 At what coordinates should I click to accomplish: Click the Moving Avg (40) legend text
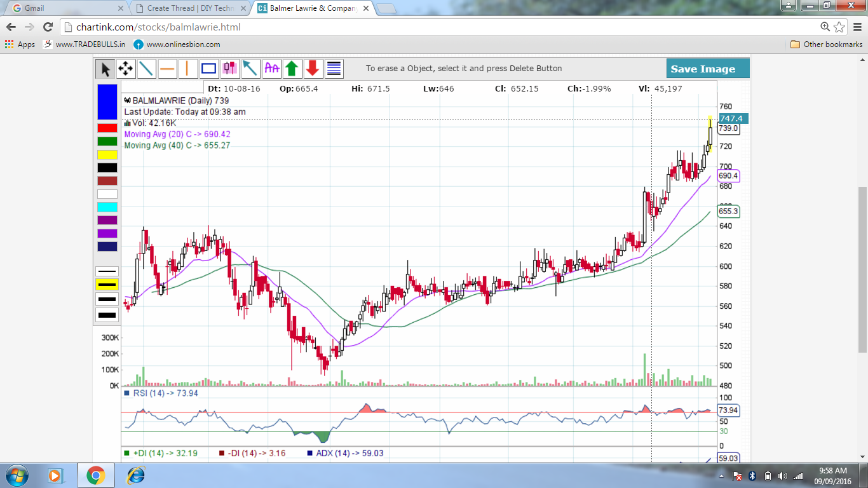[177, 146]
